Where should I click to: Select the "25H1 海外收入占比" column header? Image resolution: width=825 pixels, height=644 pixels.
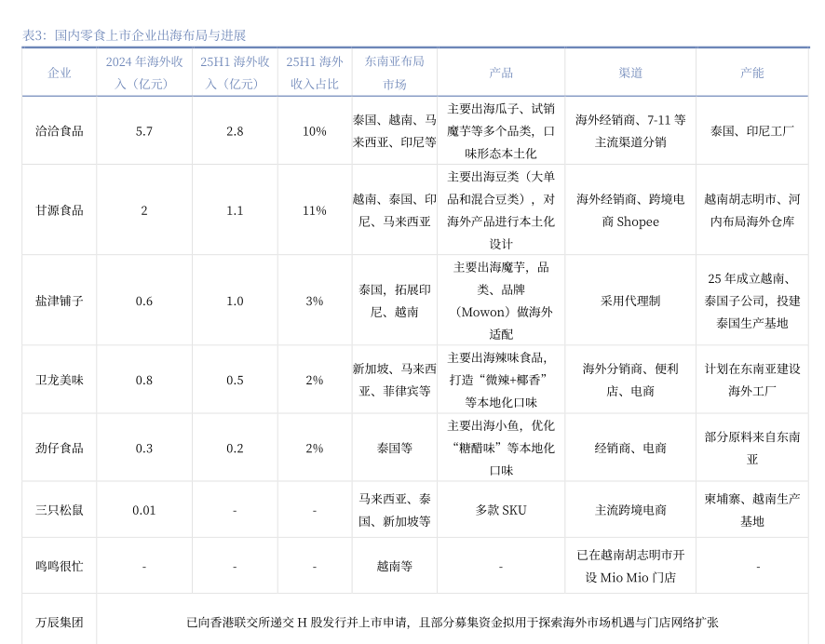click(x=315, y=73)
